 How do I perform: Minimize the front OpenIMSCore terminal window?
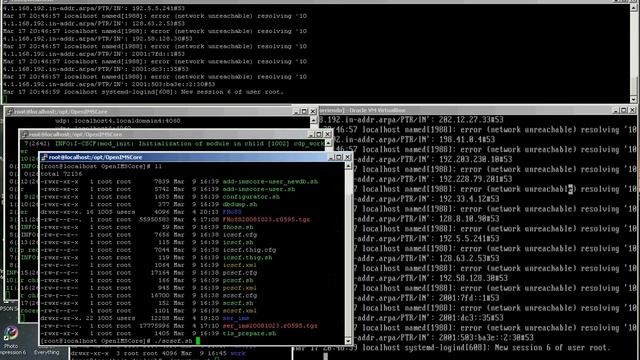click(331, 157)
